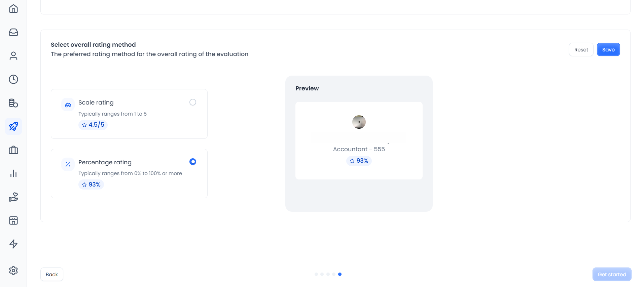Image resolution: width=644 pixels, height=287 pixels.
Task: Click the rocket icon in sidebar
Action: (13, 126)
